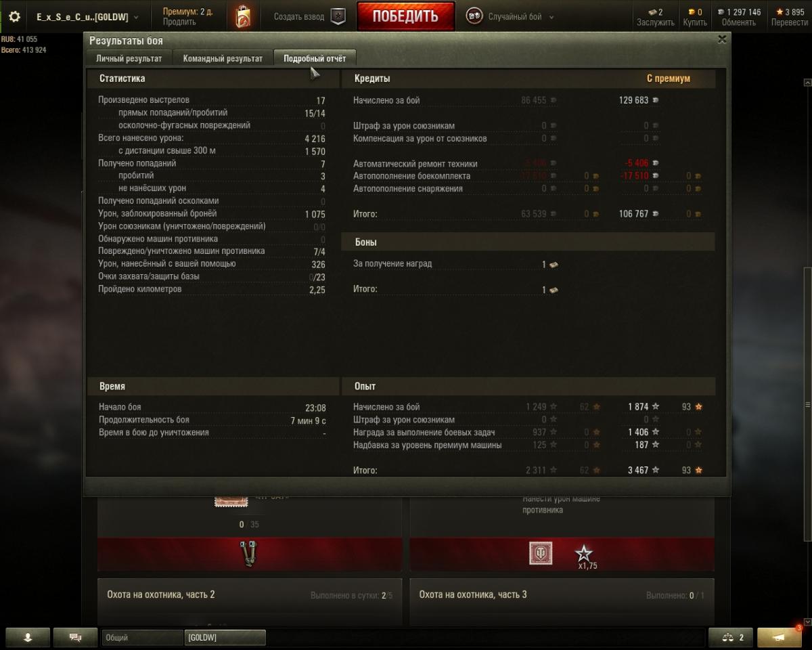Switch to the Личный результат tab
Viewport: 812px width, 650px height.
129,58
